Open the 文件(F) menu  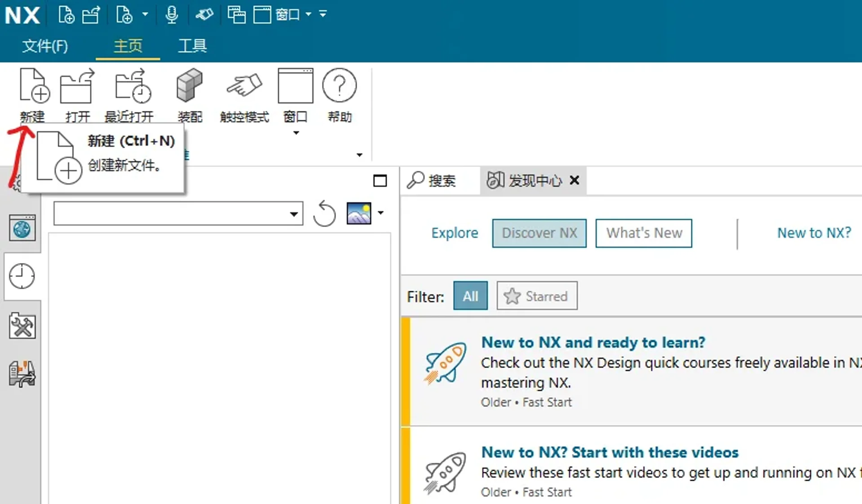[x=45, y=46]
